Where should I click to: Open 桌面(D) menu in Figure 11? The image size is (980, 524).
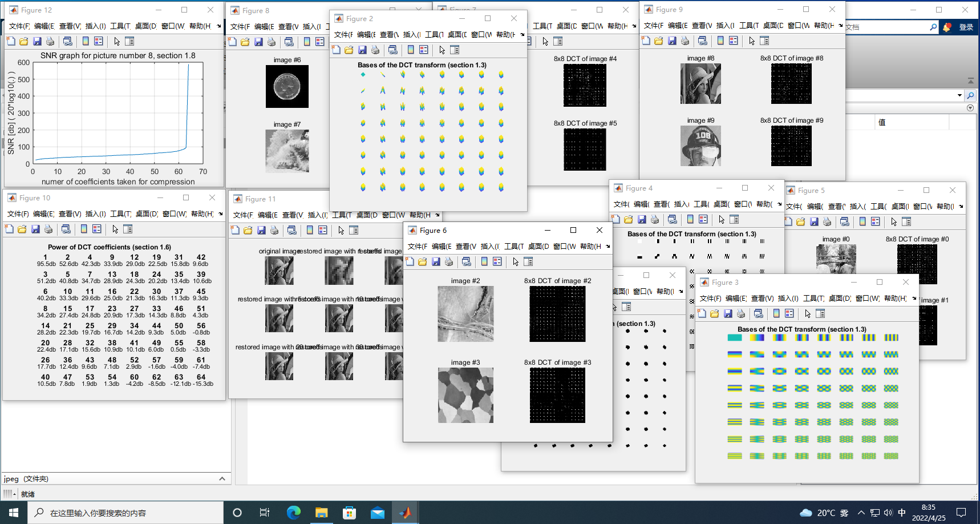pyautogui.click(x=367, y=215)
